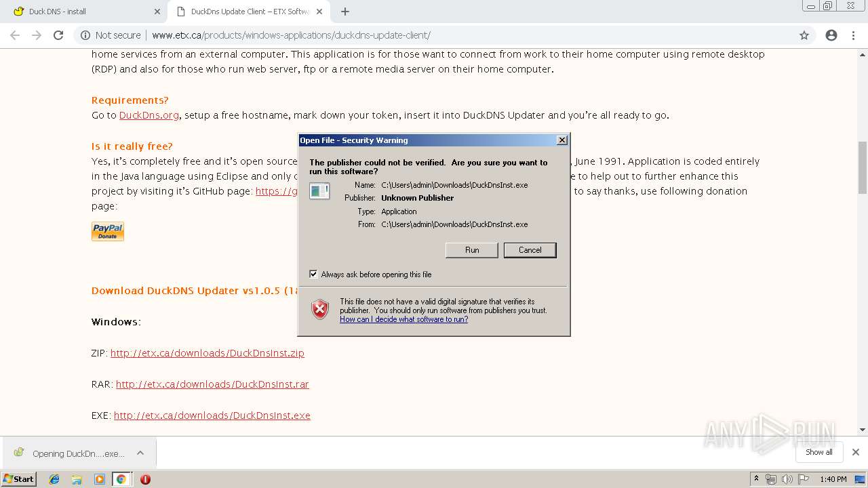868x488 pixels.
Task: Download the DuckDnsInst.zip file
Action: point(208,353)
